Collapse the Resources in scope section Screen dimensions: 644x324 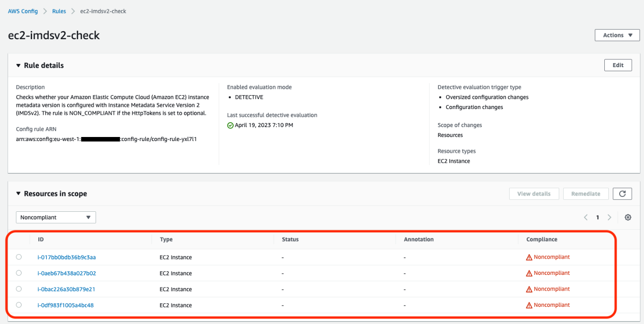tap(18, 193)
